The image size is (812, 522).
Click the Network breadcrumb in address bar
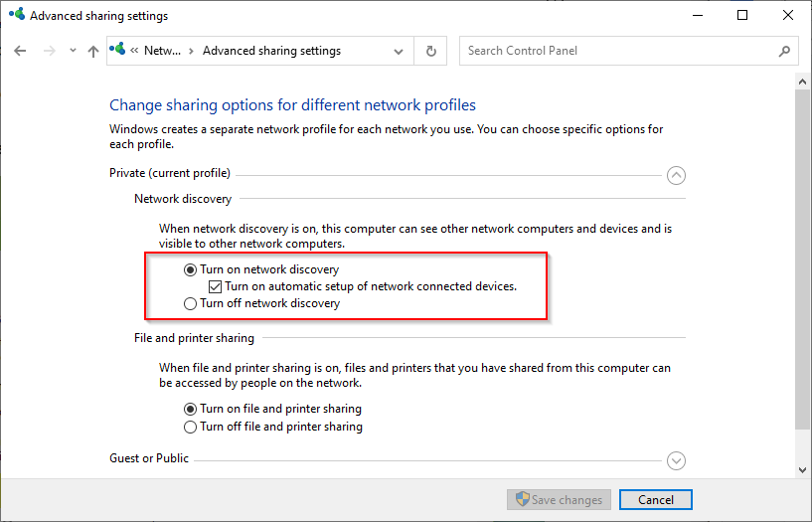(163, 51)
